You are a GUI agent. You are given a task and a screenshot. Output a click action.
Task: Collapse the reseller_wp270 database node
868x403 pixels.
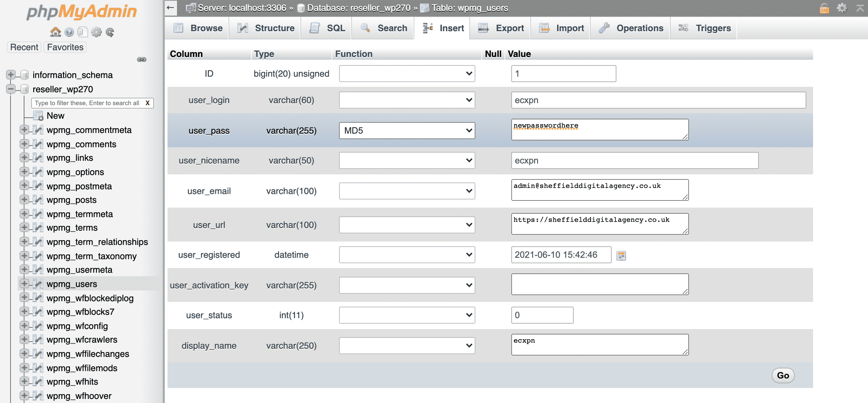11,89
